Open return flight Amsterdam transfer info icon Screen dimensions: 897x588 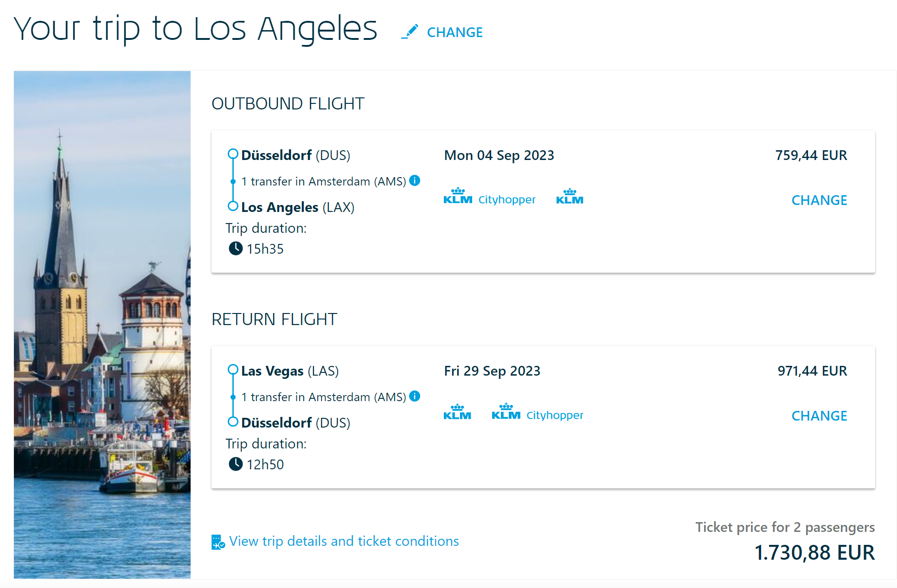point(415,396)
